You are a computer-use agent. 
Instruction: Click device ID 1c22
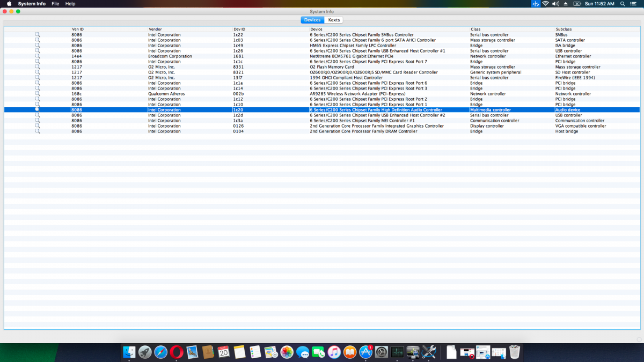tap(238, 35)
